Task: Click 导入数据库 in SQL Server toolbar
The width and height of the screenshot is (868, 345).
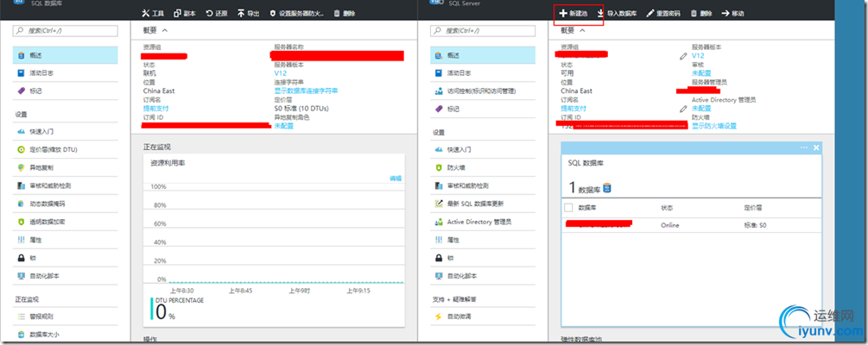Action: (x=618, y=13)
